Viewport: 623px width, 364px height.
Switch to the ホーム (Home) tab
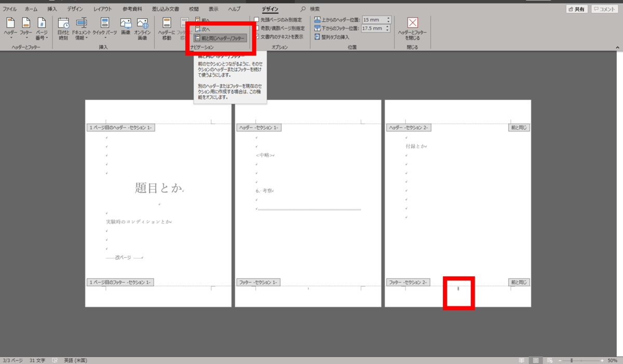click(x=31, y=9)
